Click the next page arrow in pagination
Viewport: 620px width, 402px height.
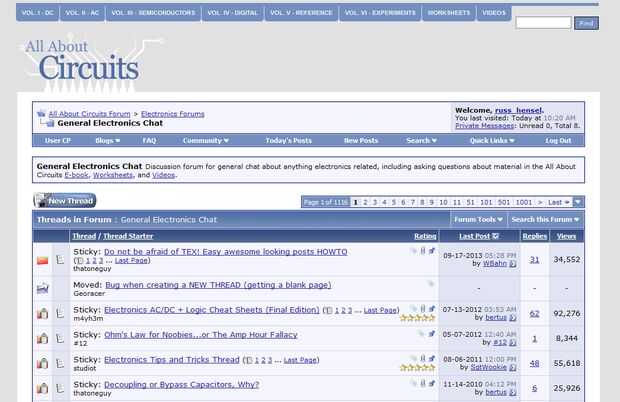pos(540,202)
